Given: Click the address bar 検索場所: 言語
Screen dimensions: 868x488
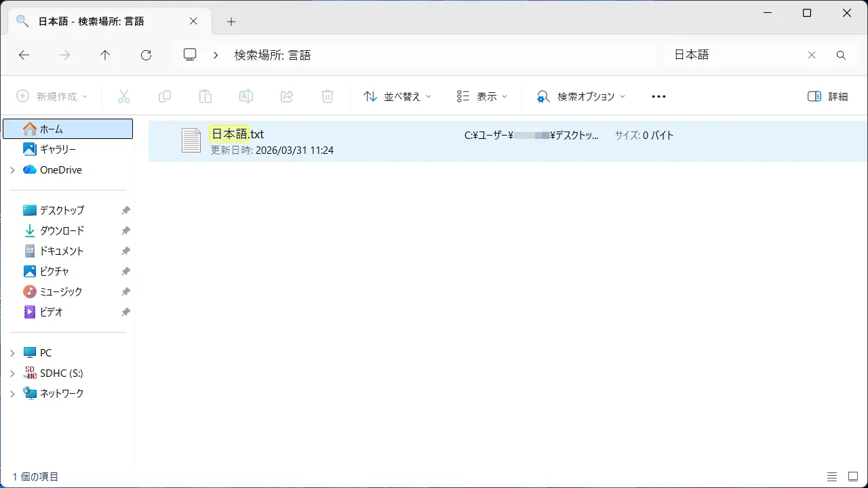Looking at the screenshot, I should (273, 56).
